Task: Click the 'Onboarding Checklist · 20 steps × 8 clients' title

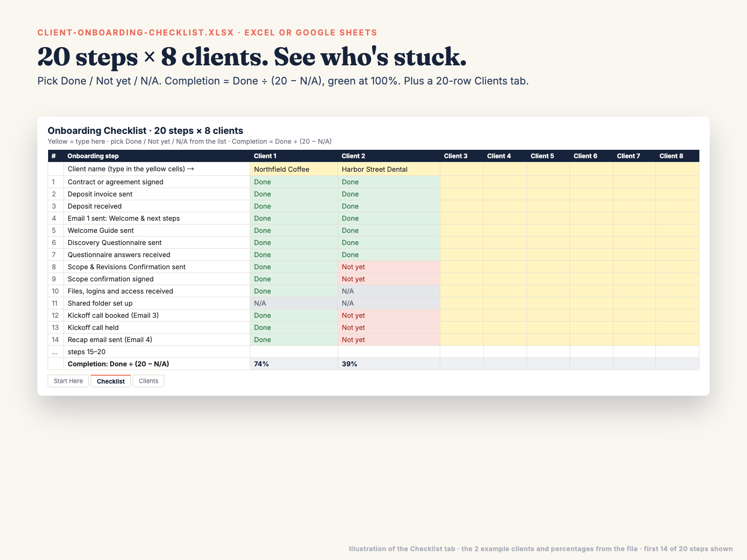Action: (x=145, y=131)
